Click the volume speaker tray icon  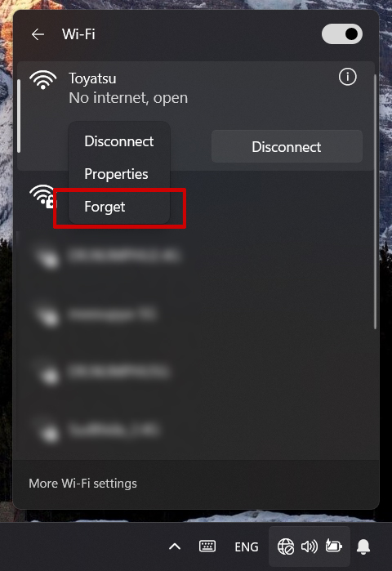[309, 546]
